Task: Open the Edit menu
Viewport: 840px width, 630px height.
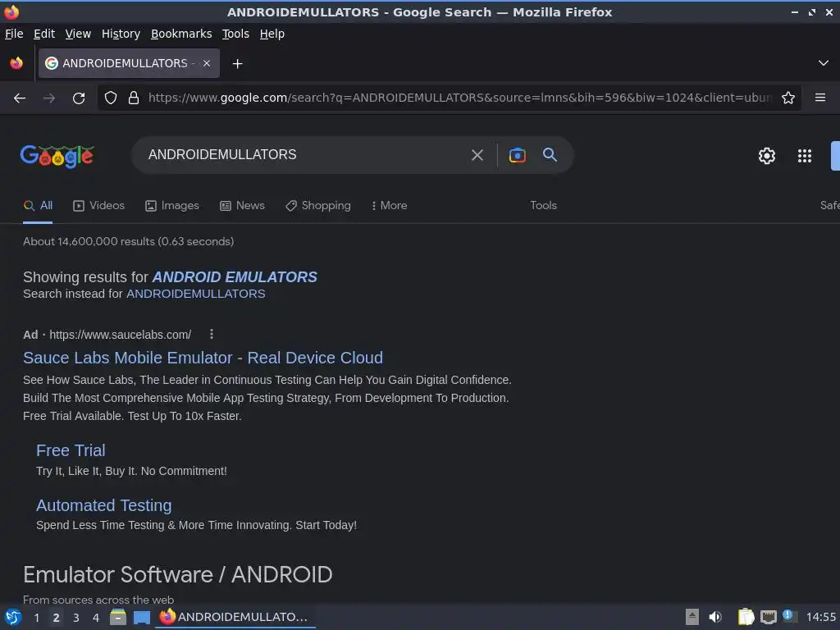Action: 44,34
